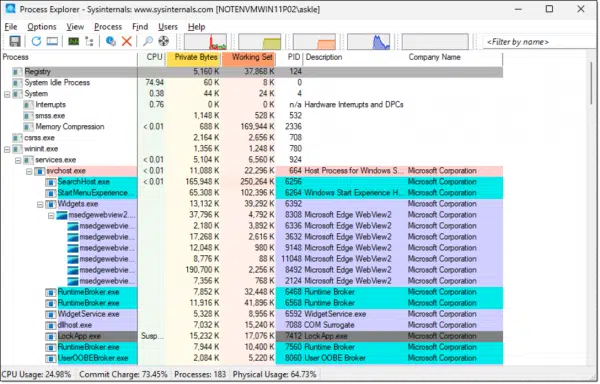Select the UserOOBEBroker.exe process
The width and height of the screenshot is (600, 384).
(x=252, y=359)
